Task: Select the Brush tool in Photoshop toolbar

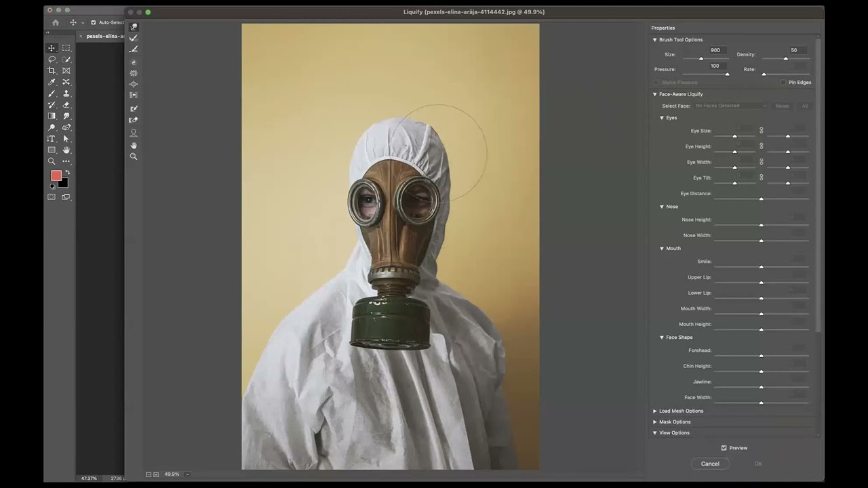Action: pos(52,94)
